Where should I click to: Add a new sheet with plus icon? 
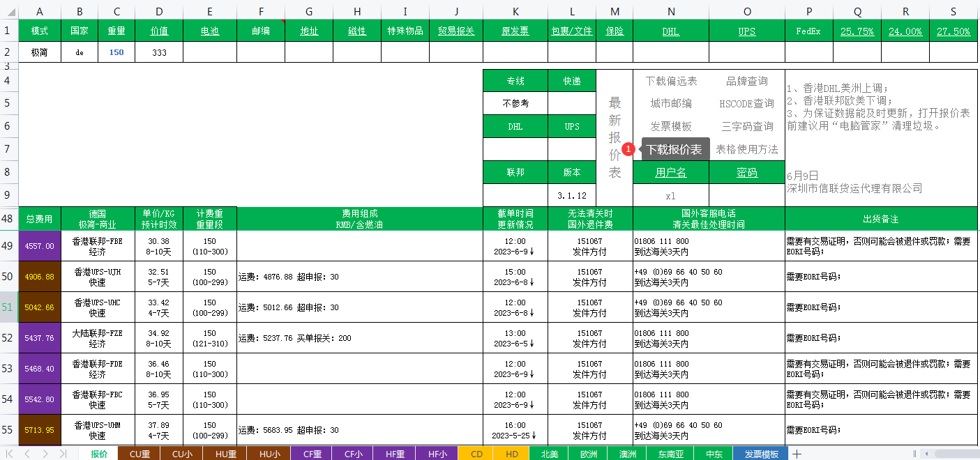(797, 454)
